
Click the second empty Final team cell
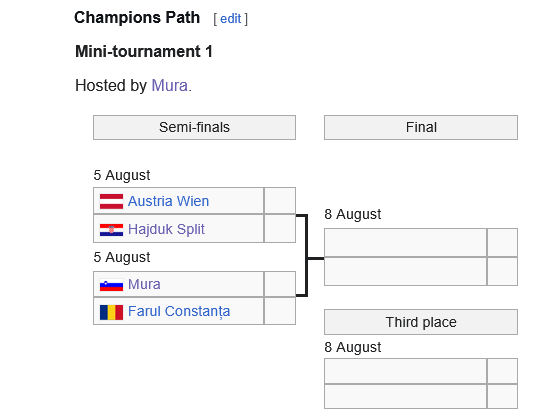click(x=405, y=271)
